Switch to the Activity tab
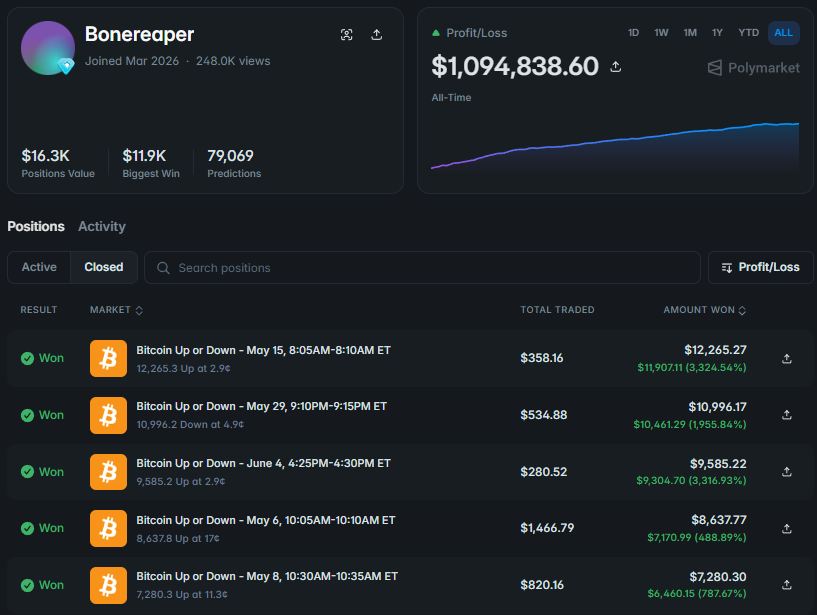The height and width of the screenshot is (615, 817). pyautogui.click(x=102, y=227)
